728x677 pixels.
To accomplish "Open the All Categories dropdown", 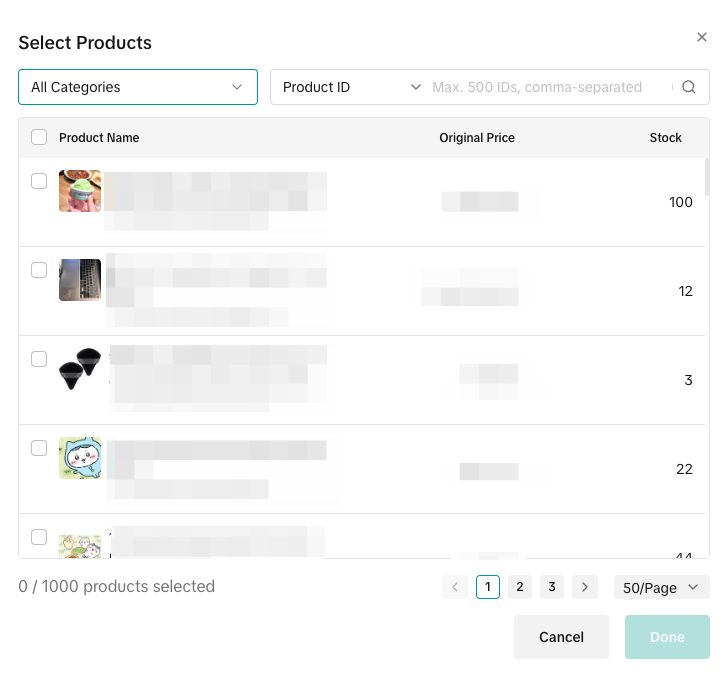I will pyautogui.click(x=138, y=87).
